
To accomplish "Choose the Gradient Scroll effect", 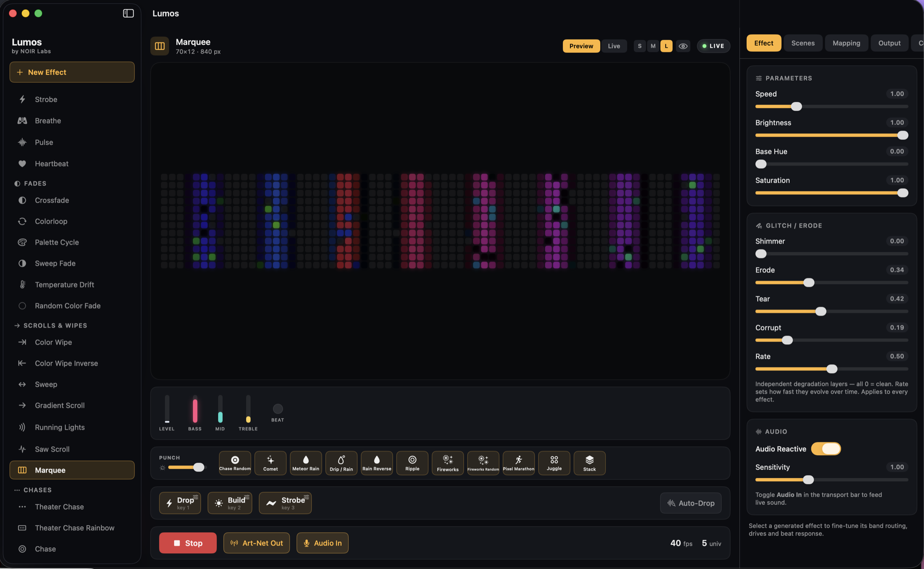I will pos(72,405).
